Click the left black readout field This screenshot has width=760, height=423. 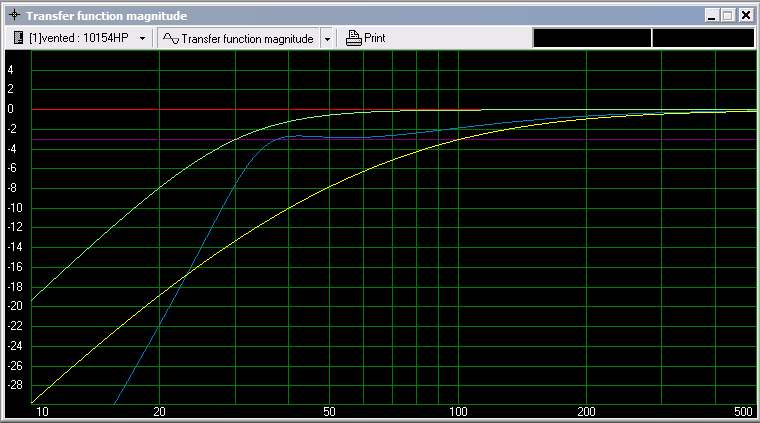(592, 38)
